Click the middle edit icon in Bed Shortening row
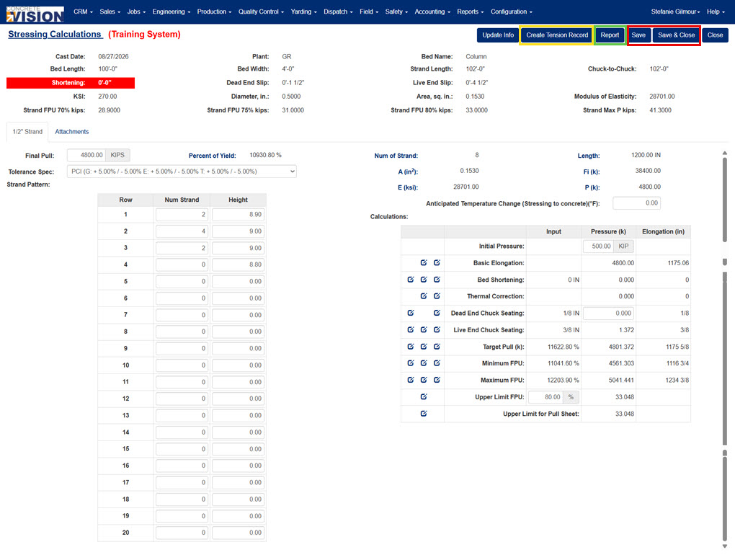Viewport: 735px width, 560px height. 424,280
